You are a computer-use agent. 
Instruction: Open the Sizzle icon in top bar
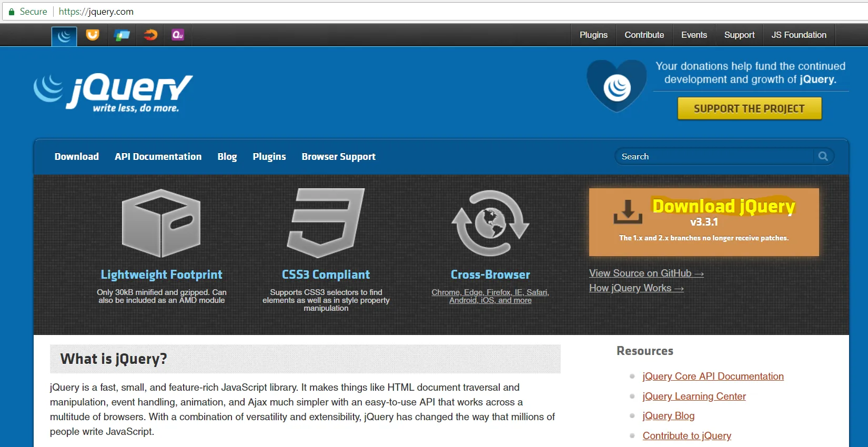(x=150, y=35)
